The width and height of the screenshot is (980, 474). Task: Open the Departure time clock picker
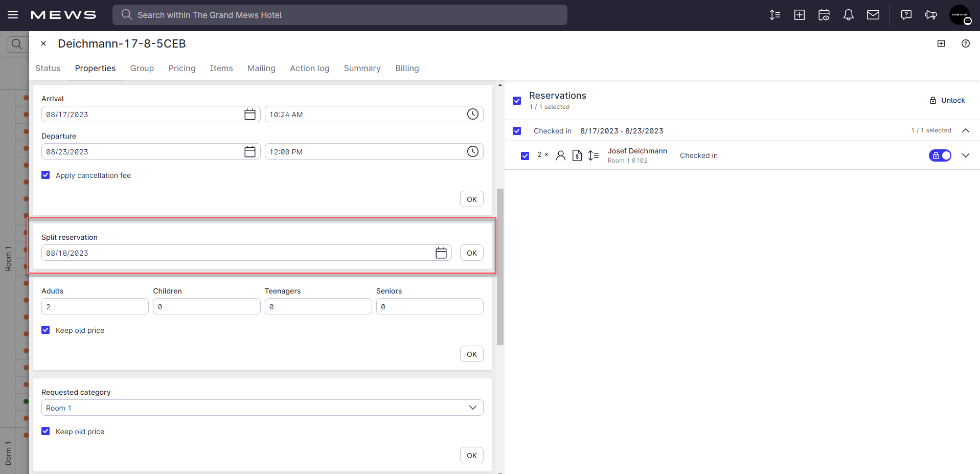pyautogui.click(x=472, y=151)
